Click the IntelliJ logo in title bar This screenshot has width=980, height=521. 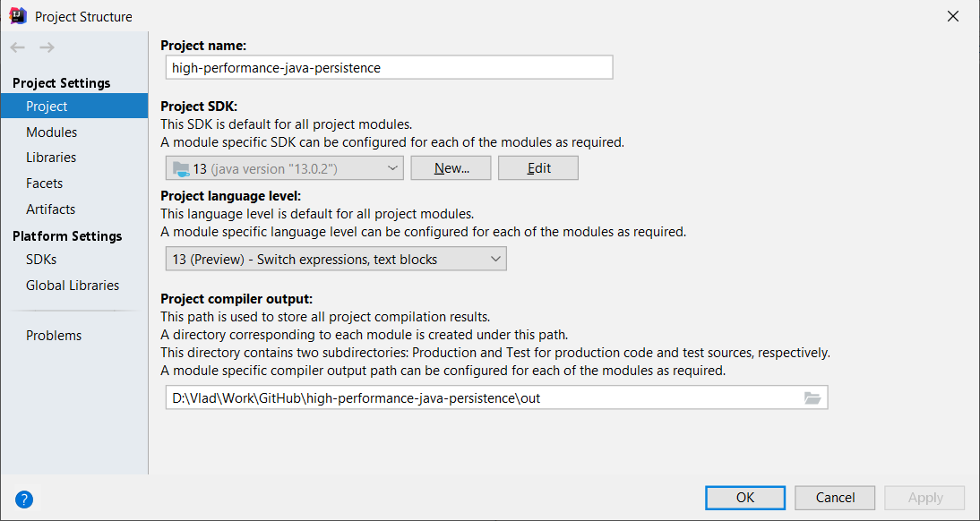click(17, 16)
